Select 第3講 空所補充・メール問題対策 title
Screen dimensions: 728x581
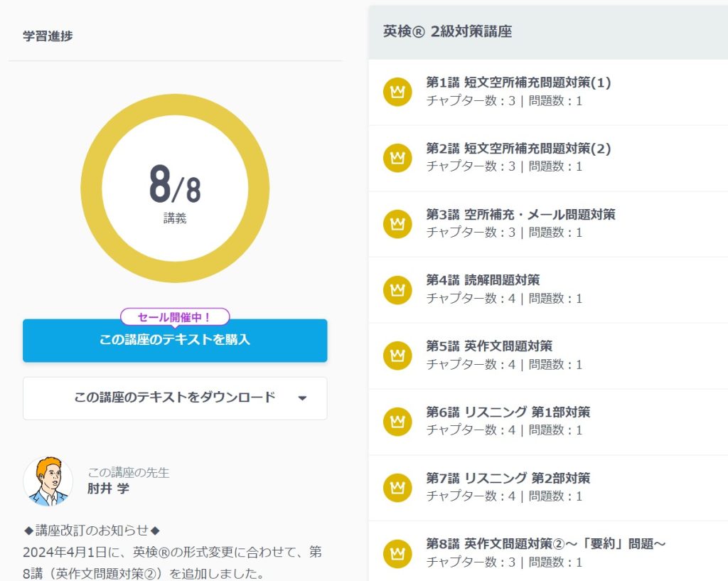(520, 214)
